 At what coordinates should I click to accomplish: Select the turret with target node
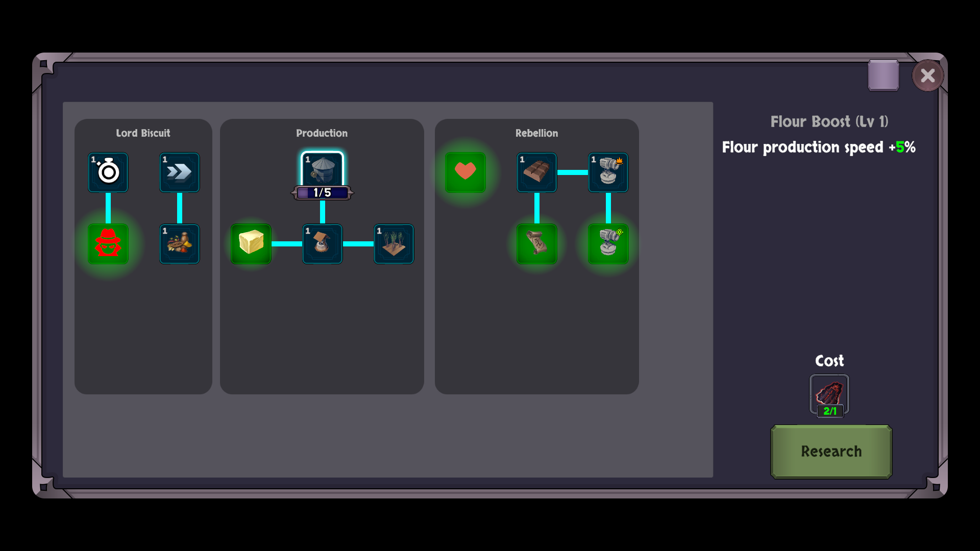click(x=608, y=244)
